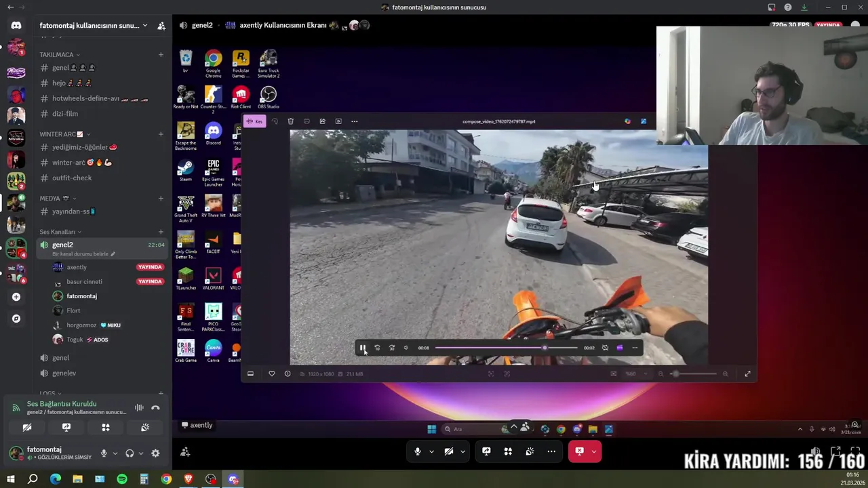Viewport: 868px width, 488px height.
Task: Mute microphone in bottom call controls
Action: pos(418,451)
